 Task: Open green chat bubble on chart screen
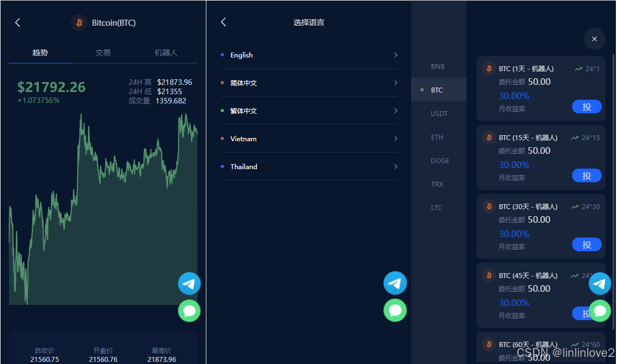coord(189,311)
